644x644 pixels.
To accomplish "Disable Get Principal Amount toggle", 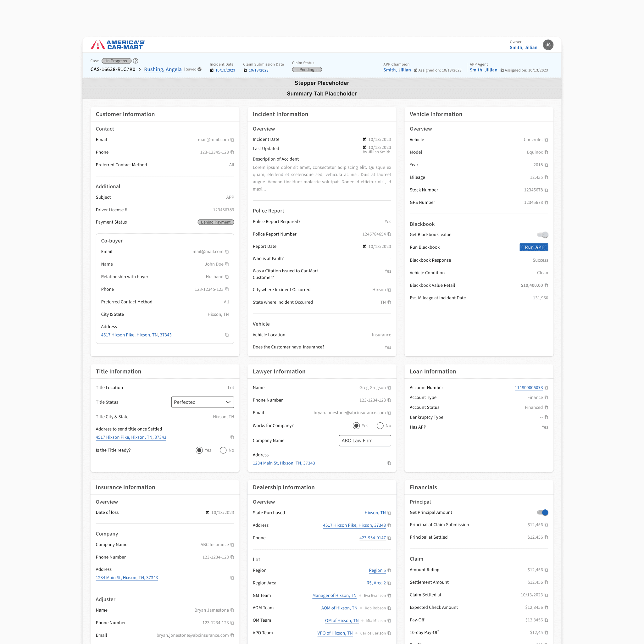I will coord(542,513).
